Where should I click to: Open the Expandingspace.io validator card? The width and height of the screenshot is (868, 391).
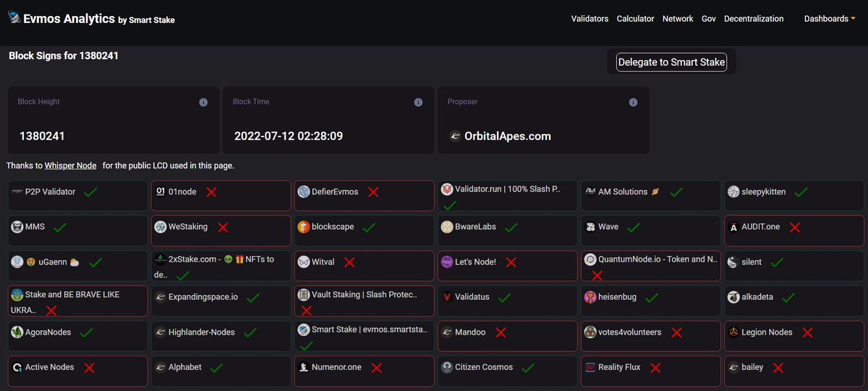(221, 301)
